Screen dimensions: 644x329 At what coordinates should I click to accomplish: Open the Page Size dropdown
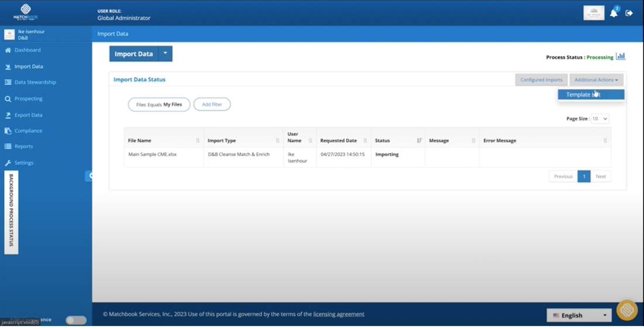pos(600,119)
